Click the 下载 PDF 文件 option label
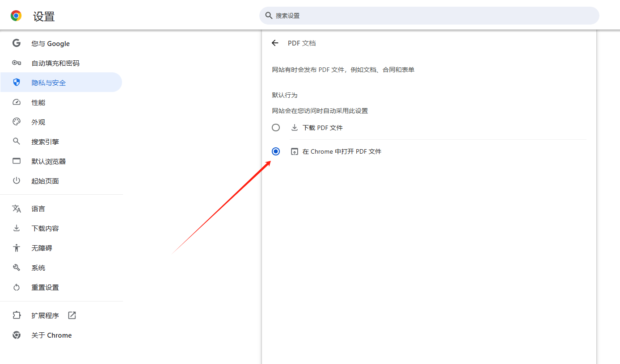 click(323, 128)
